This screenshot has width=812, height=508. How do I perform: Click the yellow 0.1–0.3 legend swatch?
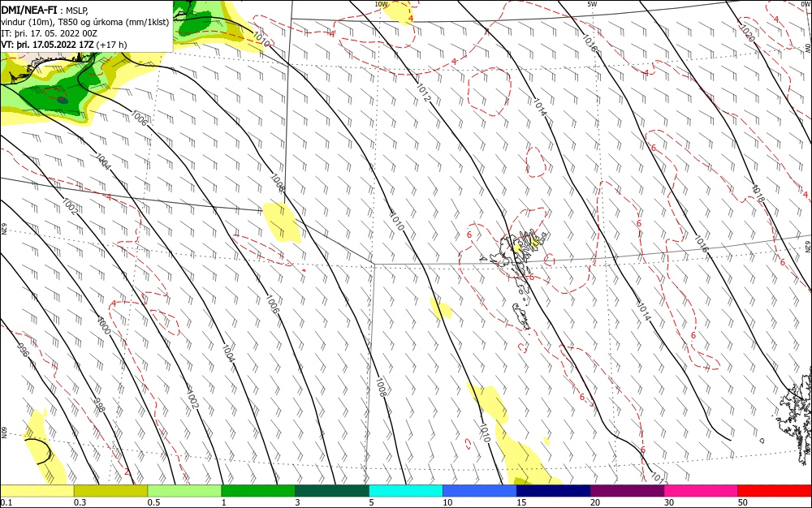37,491
